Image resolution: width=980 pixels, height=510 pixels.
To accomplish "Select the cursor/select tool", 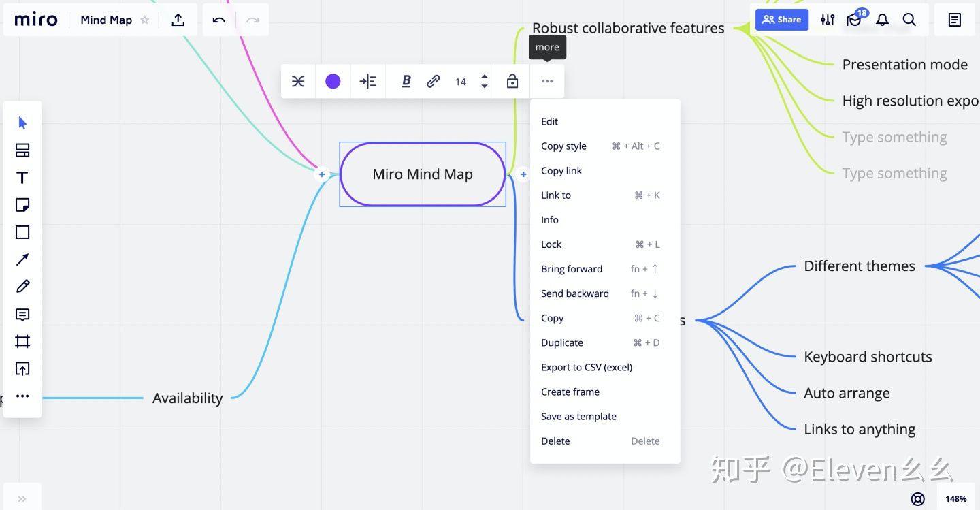I will point(22,123).
